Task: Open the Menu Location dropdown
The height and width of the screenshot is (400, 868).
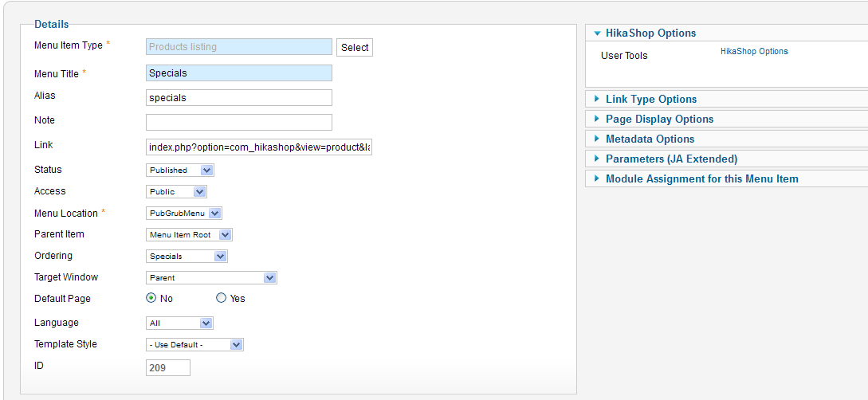Action: [x=184, y=214]
